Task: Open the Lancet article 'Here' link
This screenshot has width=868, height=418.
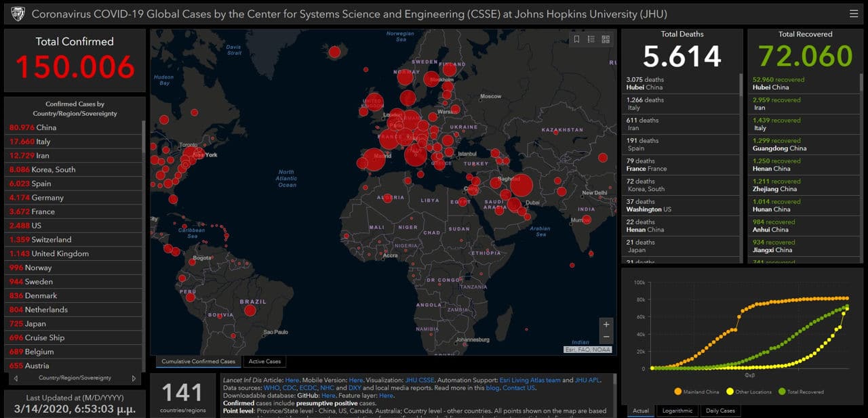Action: [292, 380]
